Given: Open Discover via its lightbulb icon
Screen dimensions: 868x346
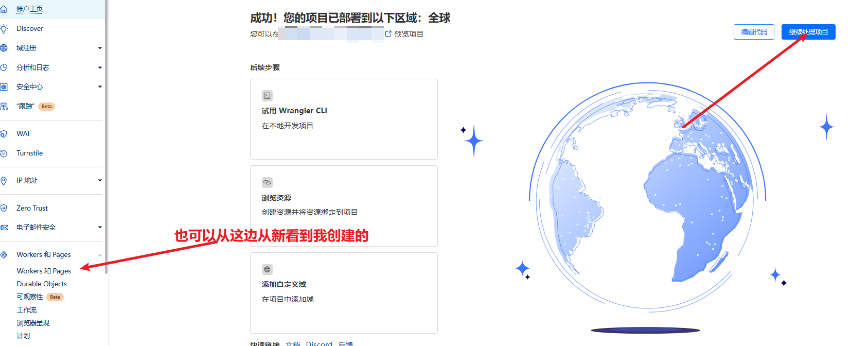Looking at the screenshot, I should click(x=4, y=29).
